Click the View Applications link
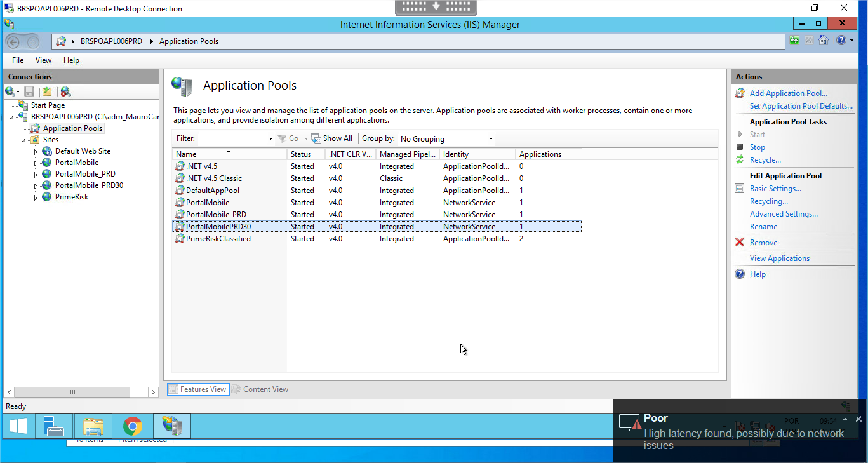Screen dimensions: 868x463 (x=780, y=258)
